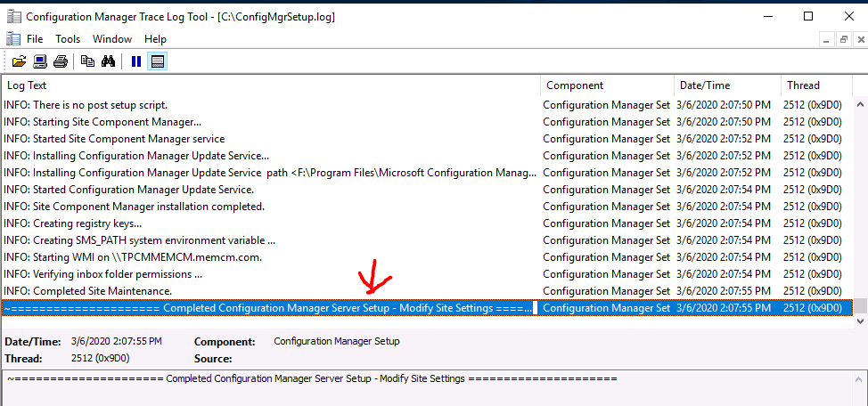The height and width of the screenshot is (406, 868).
Task: Minimize the inner log document window
Action: click(x=827, y=39)
